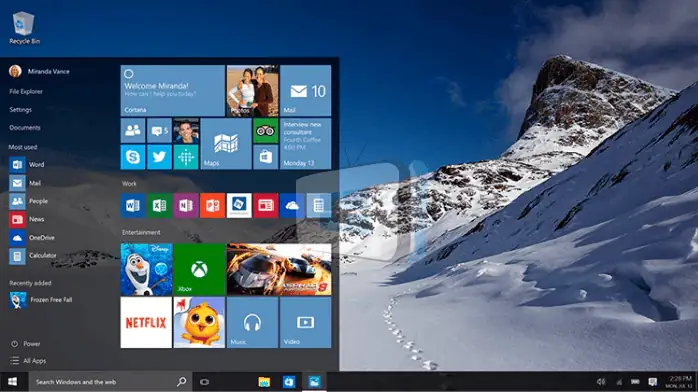Screen dimensions: 698x392
Task: Open People from Most used list
Action: (x=28, y=201)
